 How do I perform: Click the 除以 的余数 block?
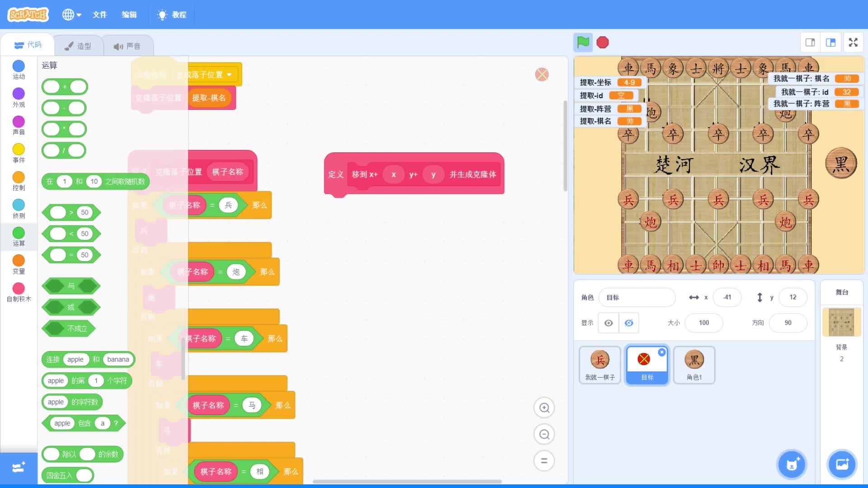(x=82, y=454)
